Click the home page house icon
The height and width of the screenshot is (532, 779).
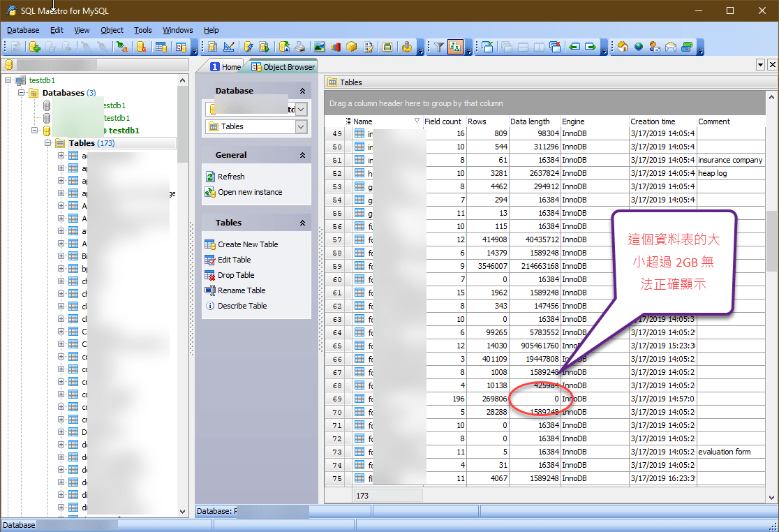click(x=623, y=47)
